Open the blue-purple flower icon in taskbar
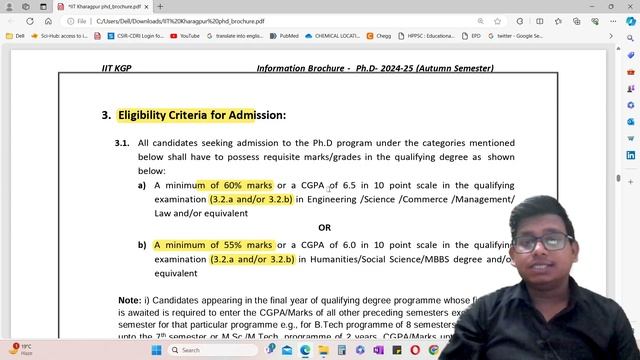Image resolution: width=640 pixels, height=360 pixels. coord(360,350)
